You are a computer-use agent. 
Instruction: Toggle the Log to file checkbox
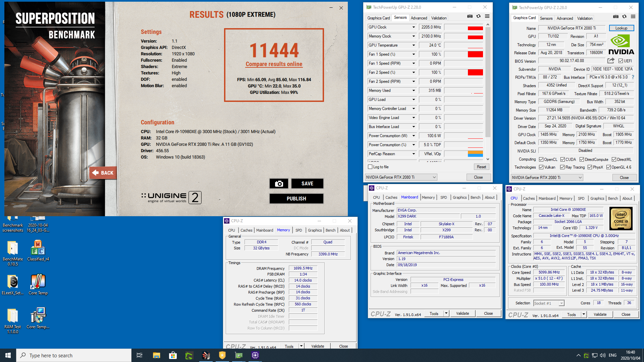370,167
